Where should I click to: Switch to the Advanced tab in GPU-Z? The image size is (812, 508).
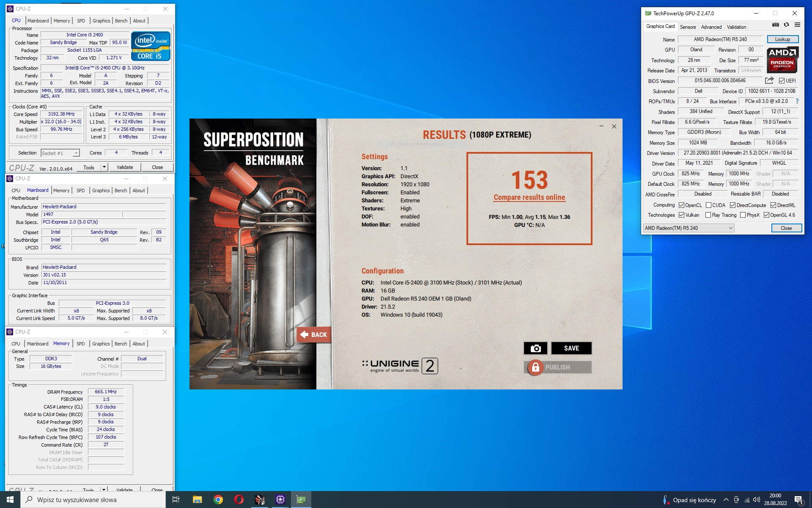711,27
